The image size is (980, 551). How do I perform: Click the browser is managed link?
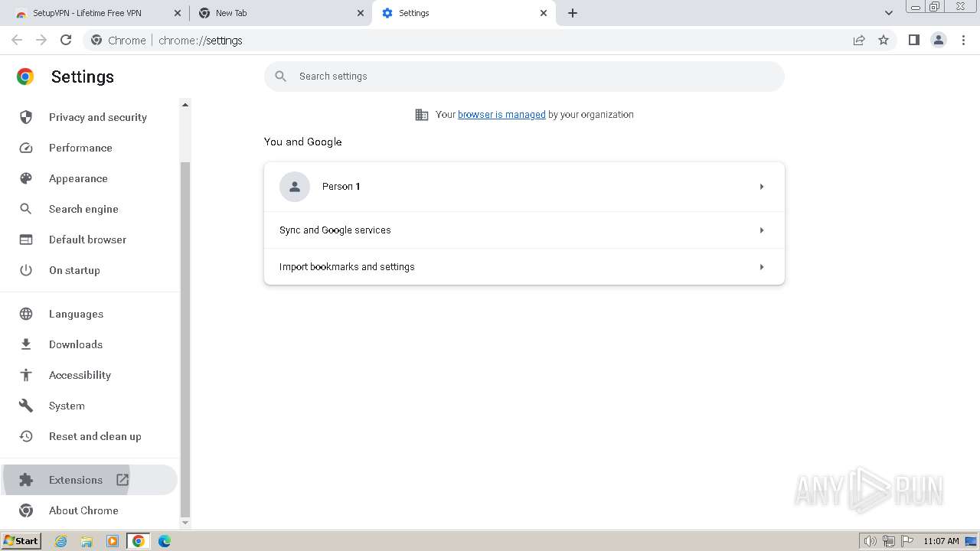pos(501,115)
